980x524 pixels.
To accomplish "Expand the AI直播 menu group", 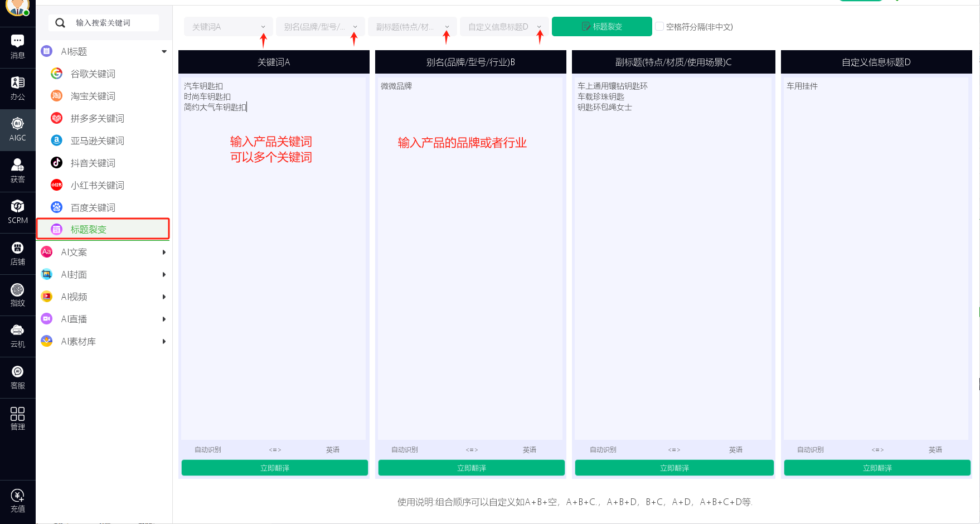I will 164,319.
